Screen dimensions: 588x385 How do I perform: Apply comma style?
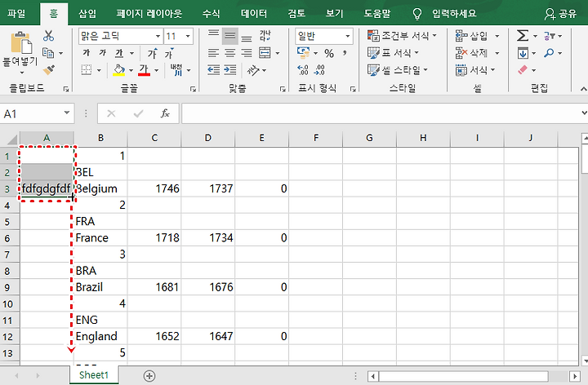pyautogui.click(x=345, y=54)
